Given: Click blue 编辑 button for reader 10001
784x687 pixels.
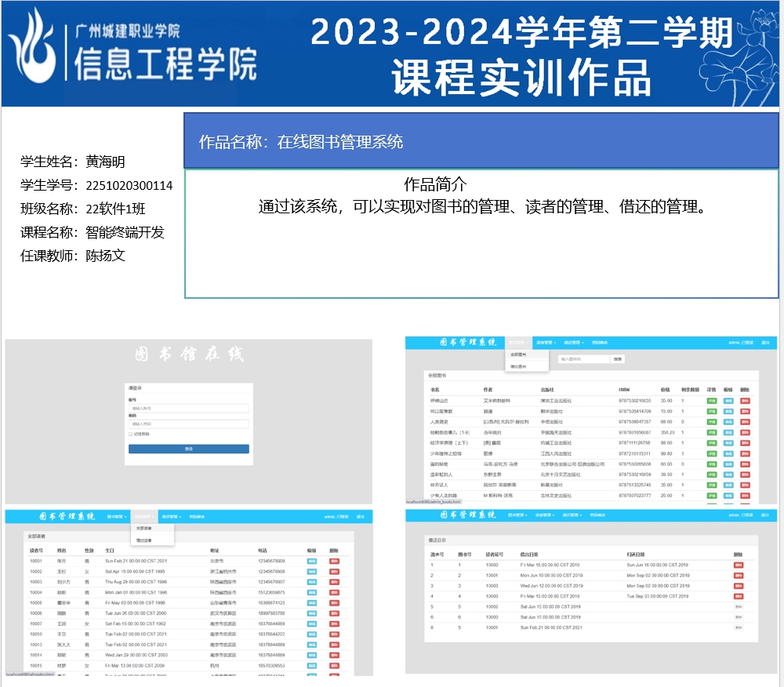Looking at the screenshot, I should [x=311, y=562].
